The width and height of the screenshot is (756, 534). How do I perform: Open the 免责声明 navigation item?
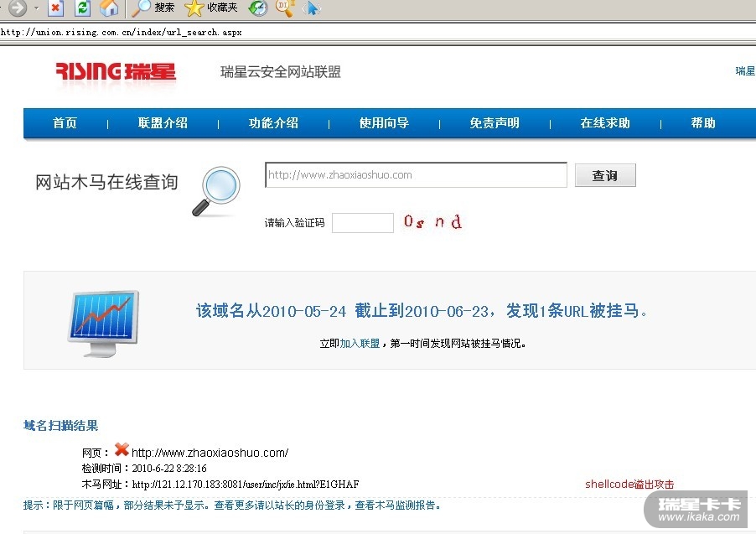(495, 123)
